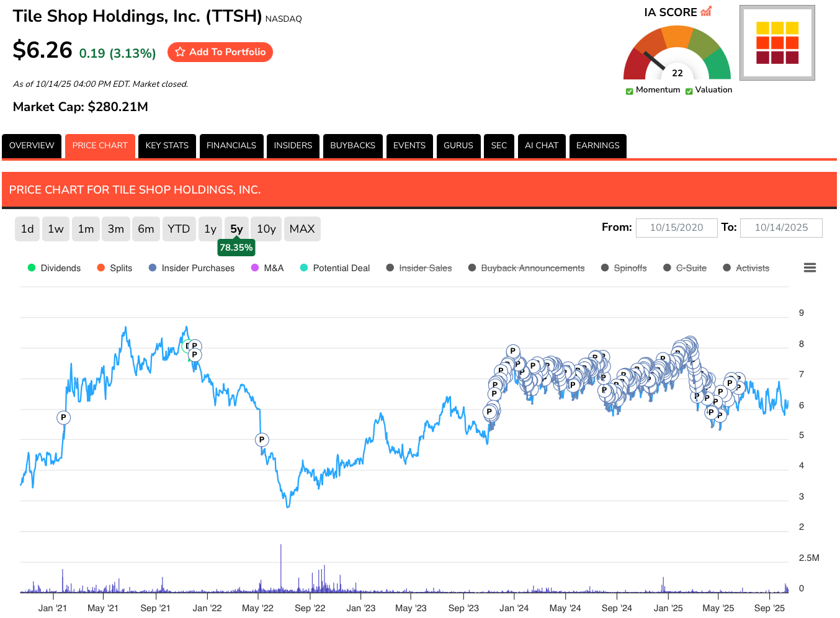
Task: Hide the Splits series in legend
Action: tap(115, 268)
